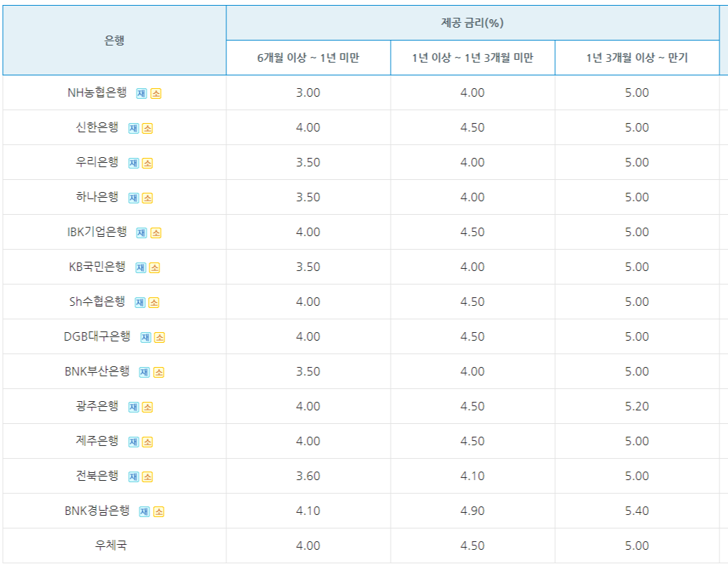
Task: Click 전북은행's 4.10 rate cell
Action: click(x=473, y=476)
